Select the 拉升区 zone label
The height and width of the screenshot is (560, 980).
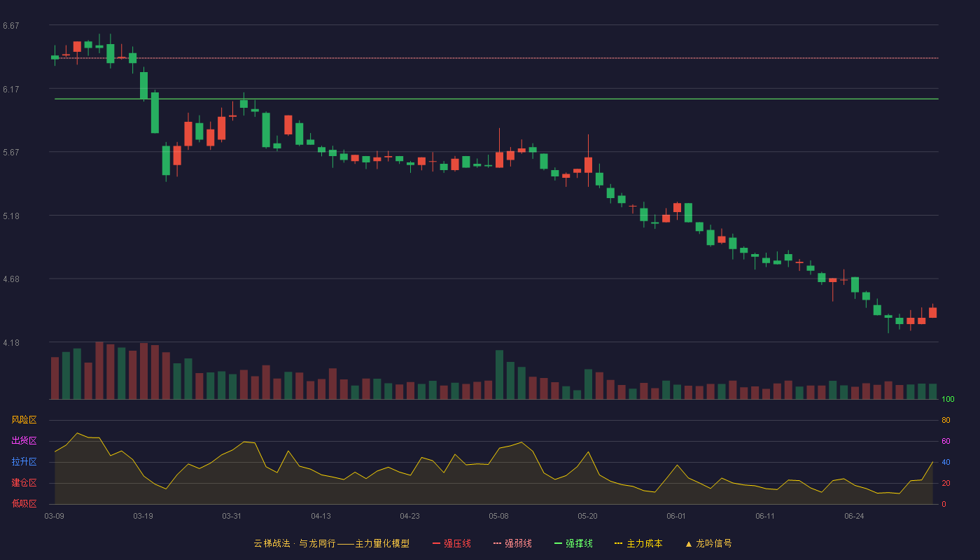(24, 462)
